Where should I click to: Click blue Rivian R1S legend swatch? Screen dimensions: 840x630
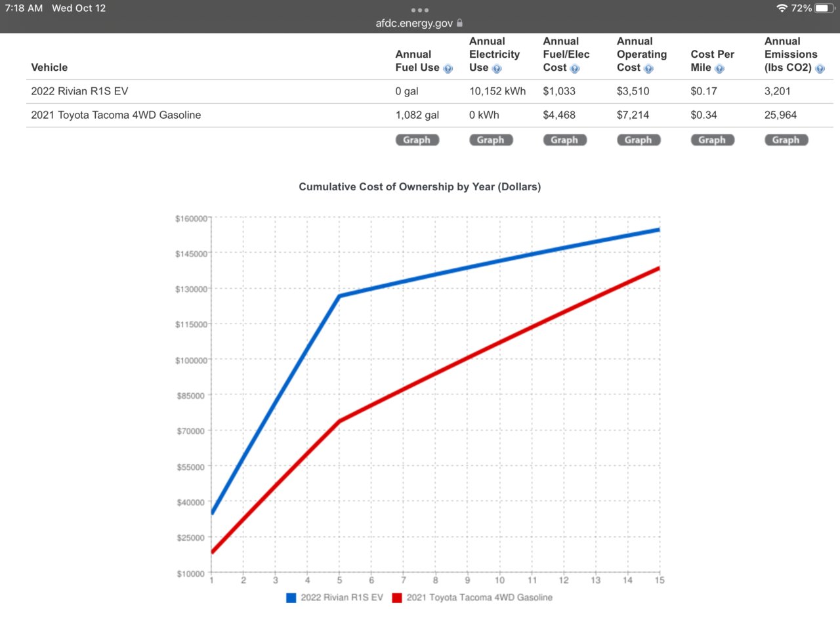[x=291, y=598]
